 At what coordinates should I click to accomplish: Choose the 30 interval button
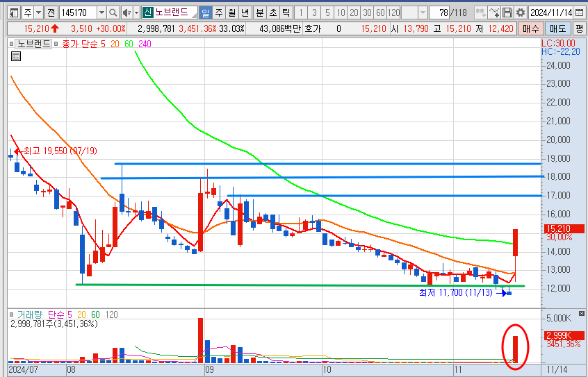coord(367,13)
